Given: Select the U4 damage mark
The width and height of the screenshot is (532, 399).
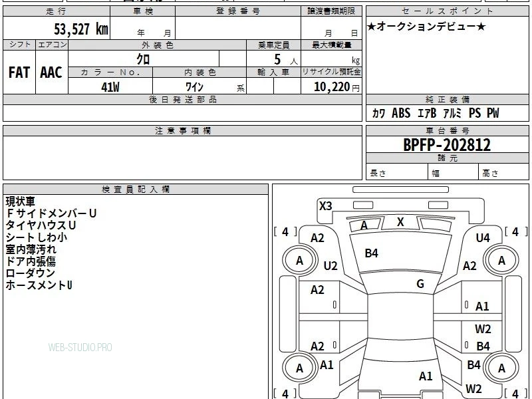Looking at the screenshot, I should (x=483, y=238).
